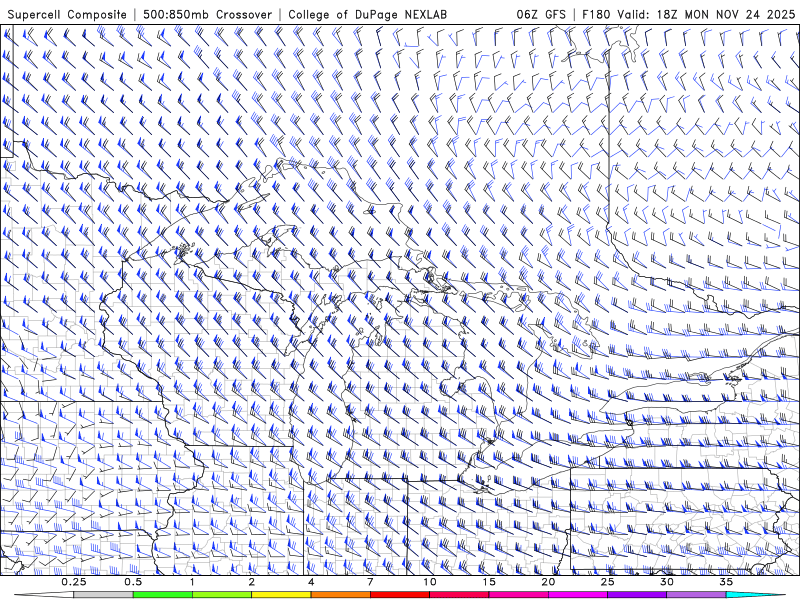Screen dimensions: 800x600
Task: Pick the bright green segment after 0.5
Action: (163, 595)
